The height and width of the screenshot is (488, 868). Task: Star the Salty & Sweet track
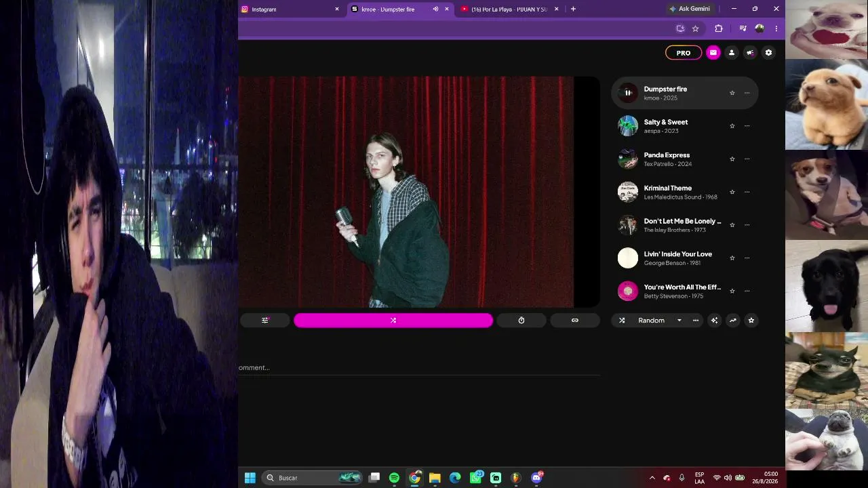tap(732, 126)
